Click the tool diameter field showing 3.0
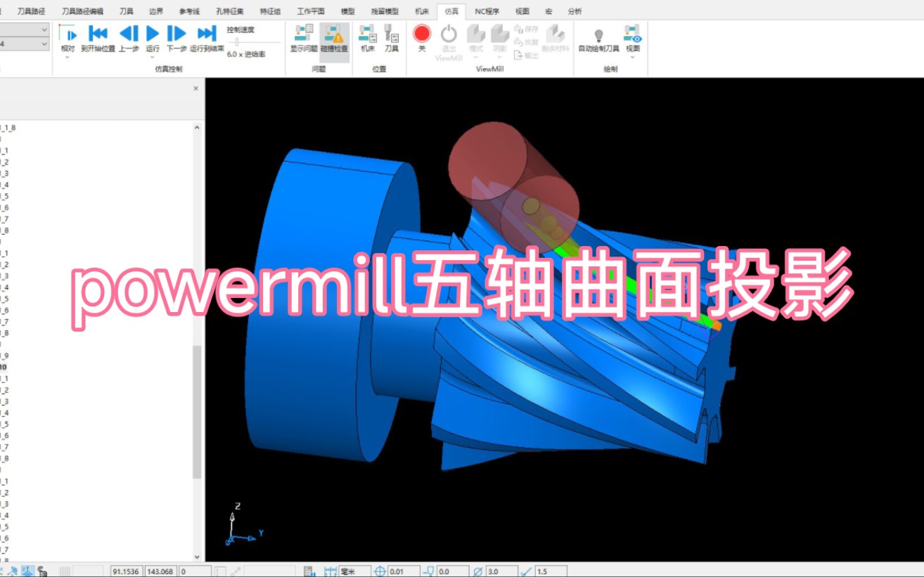The height and width of the screenshot is (577, 924). coord(501,571)
